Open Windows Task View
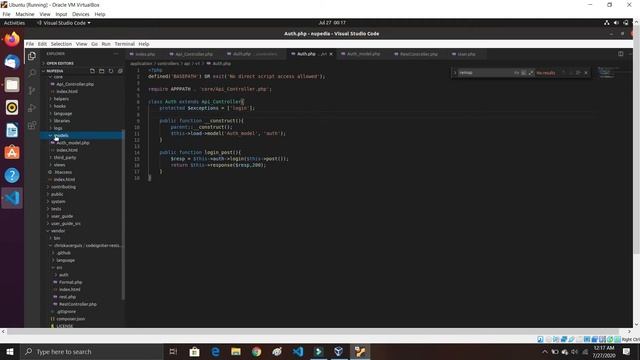 (173, 351)
